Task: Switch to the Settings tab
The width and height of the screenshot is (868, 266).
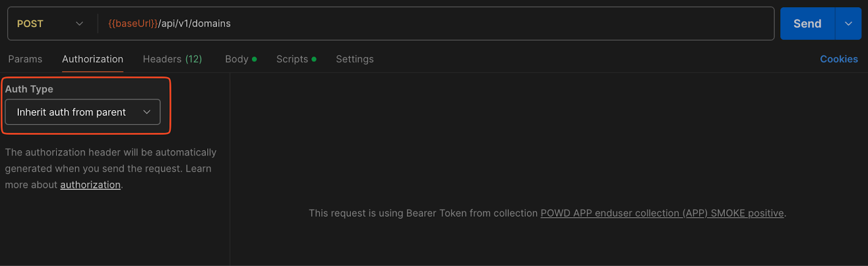Action: click(x=355, y=59)
